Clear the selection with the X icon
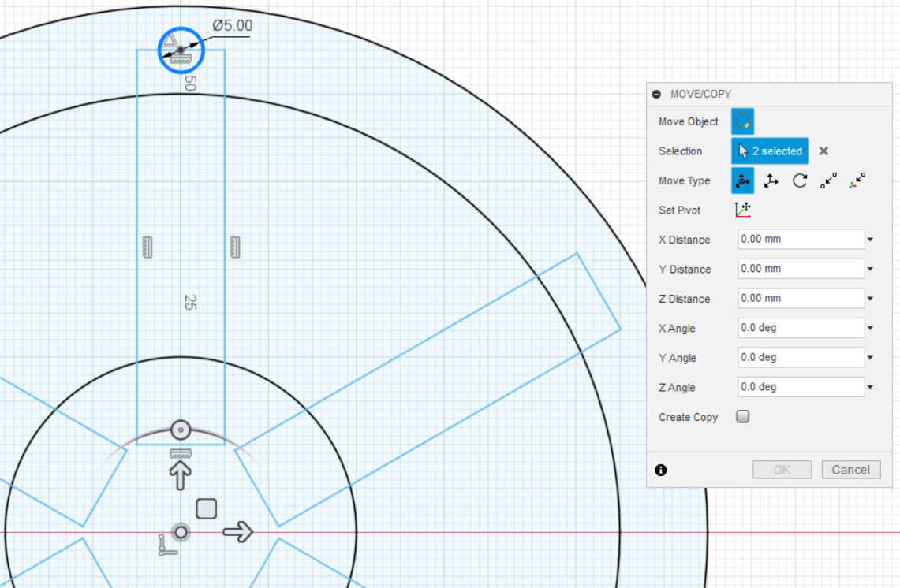Image resolution: width=900 pixels, height=588 pixels. coord(823,151)
